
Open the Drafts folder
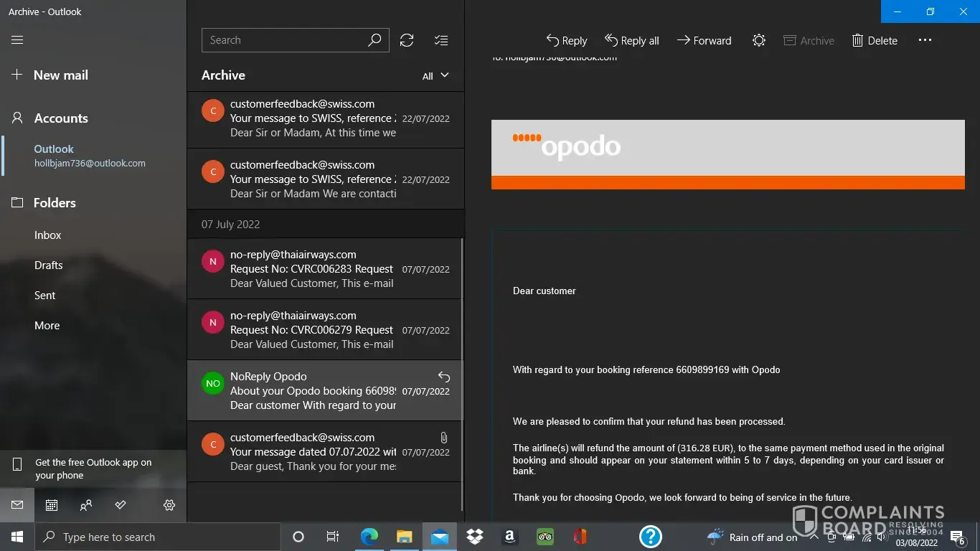click(x=48, y=265)
